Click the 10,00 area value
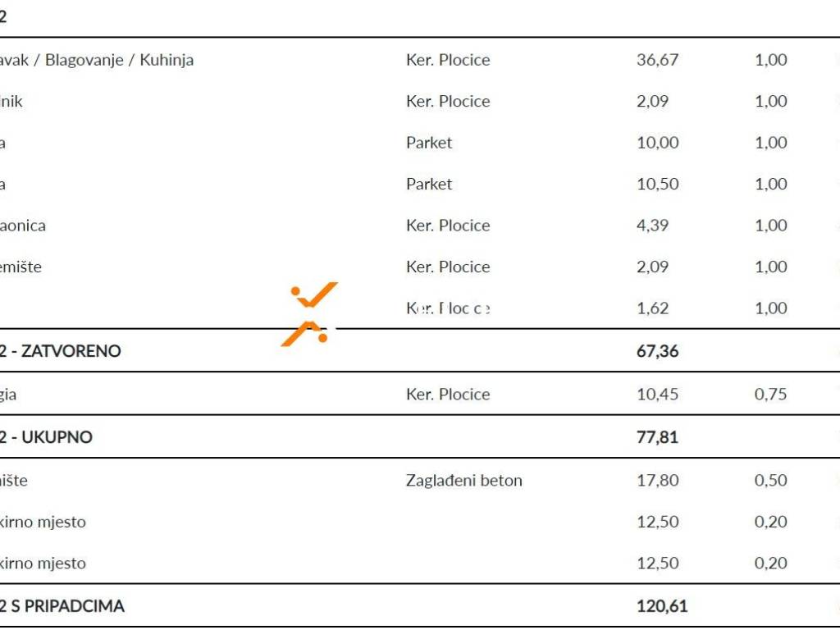 tap(657, 143)
